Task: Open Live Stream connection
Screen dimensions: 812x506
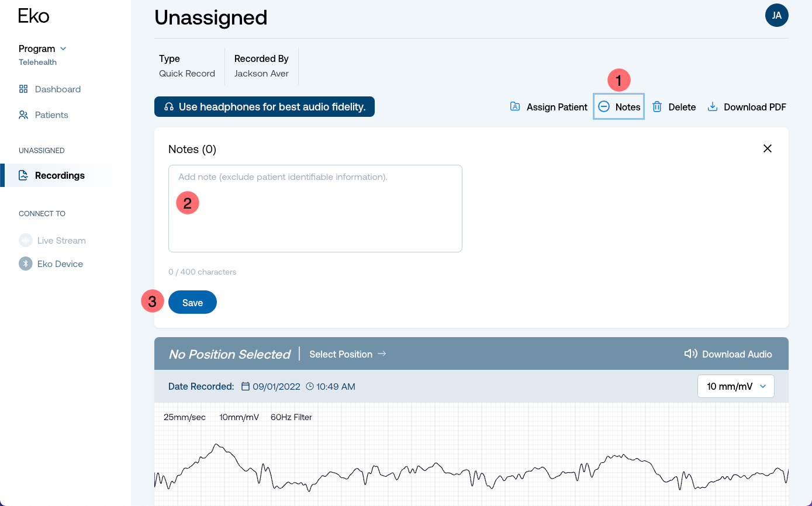Action: (x=52, y=241)
